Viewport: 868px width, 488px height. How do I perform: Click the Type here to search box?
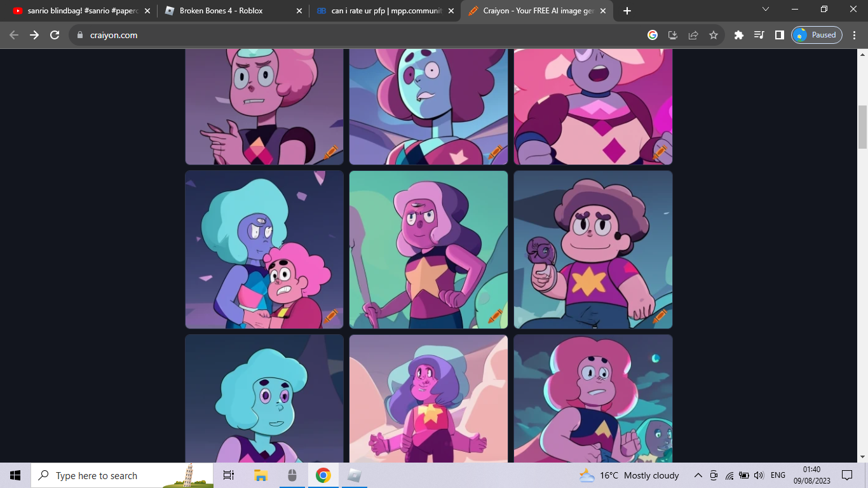[122, 475]
